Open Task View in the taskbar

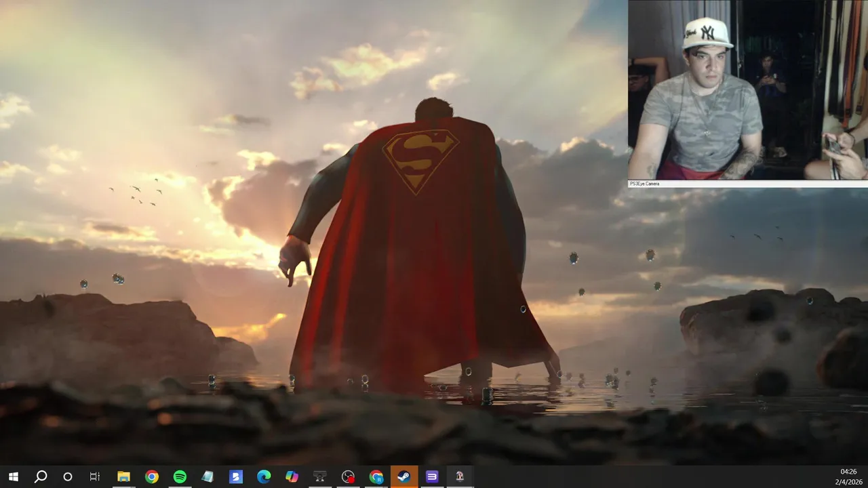[x=95, y=476]
